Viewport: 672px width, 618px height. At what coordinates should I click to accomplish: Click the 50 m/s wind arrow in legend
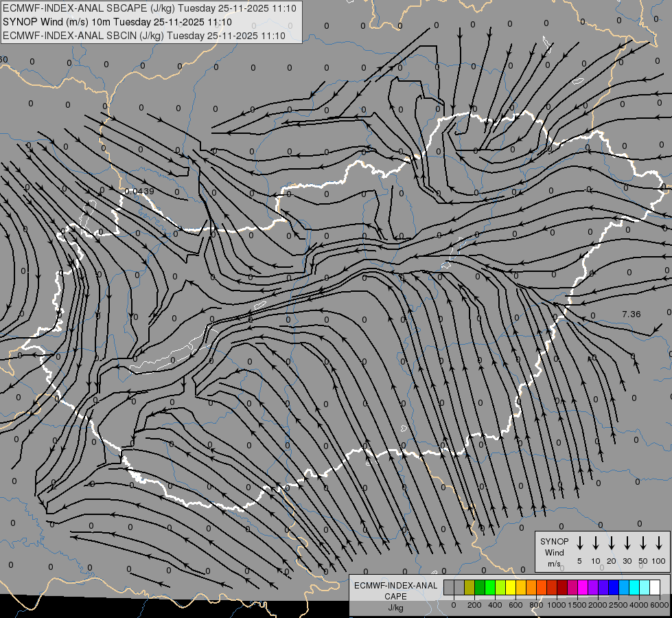pyautogui.click(x=643, y=543)
